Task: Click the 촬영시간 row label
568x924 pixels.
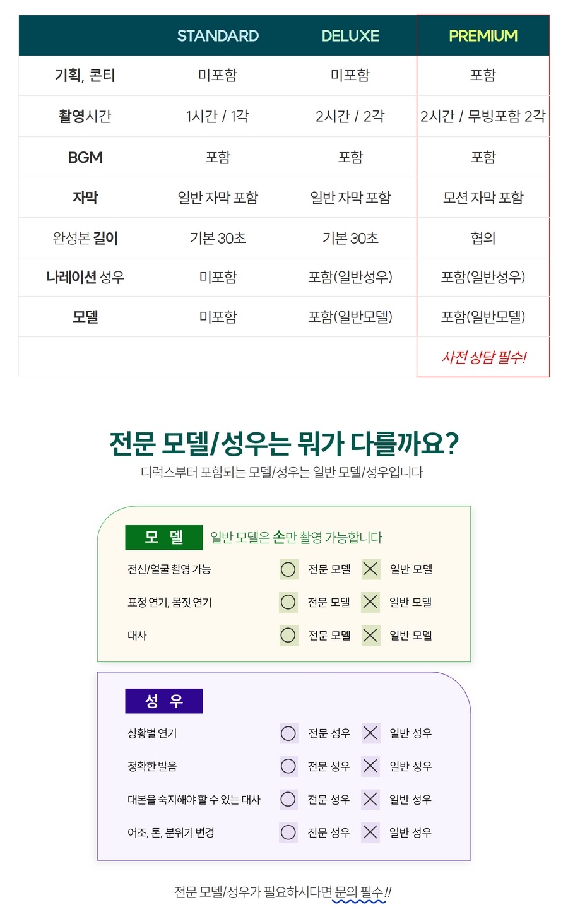Action: 85,116
